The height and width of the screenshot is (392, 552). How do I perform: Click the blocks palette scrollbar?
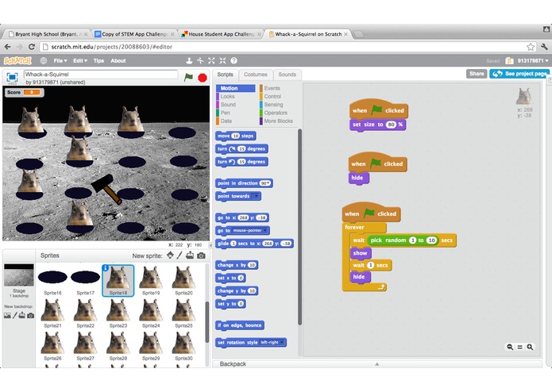[299, 227]
